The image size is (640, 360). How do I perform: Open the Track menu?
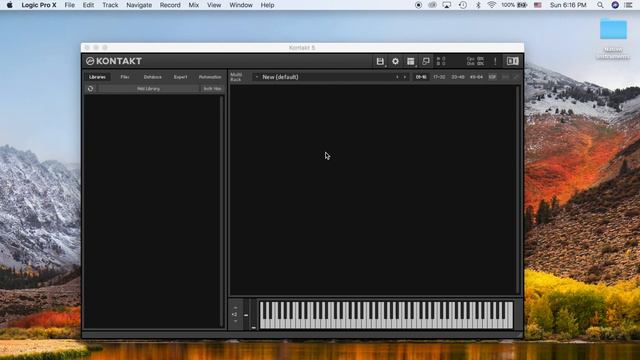(x=110, y=5)
